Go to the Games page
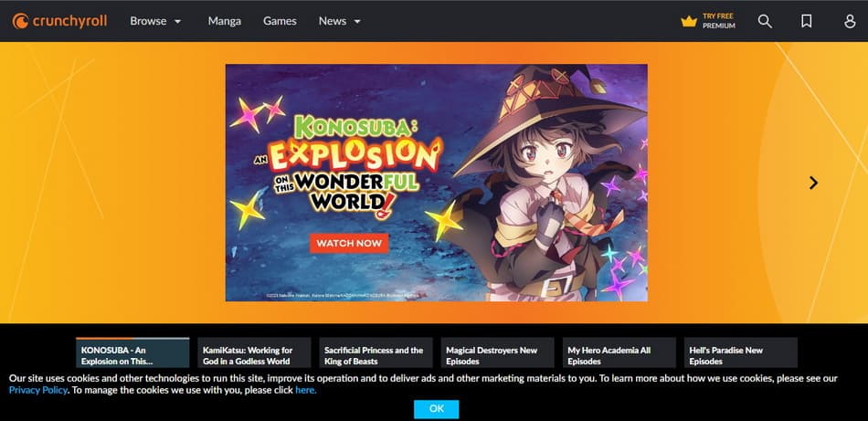 pyautogui.click(x=280, y=21)
